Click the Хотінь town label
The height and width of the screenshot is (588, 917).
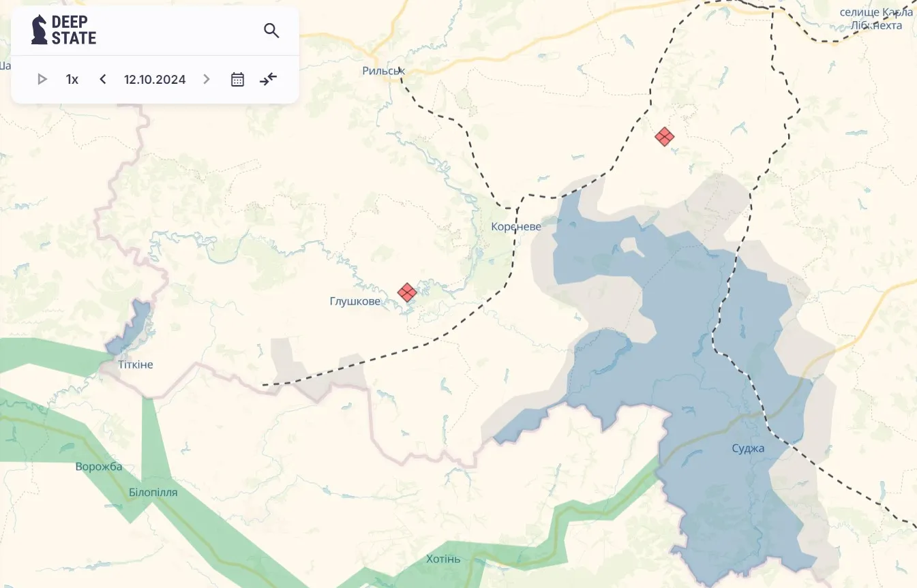click(443, 559)
